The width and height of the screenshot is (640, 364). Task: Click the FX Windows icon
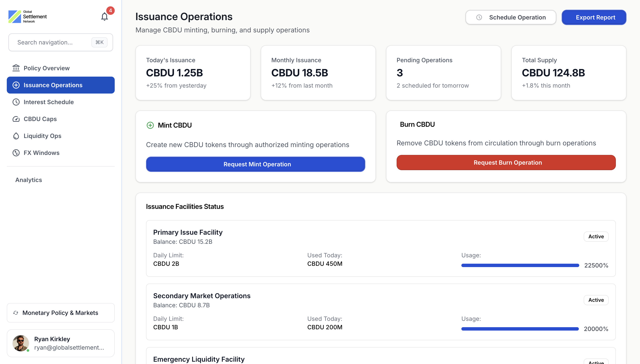(16, 153)
